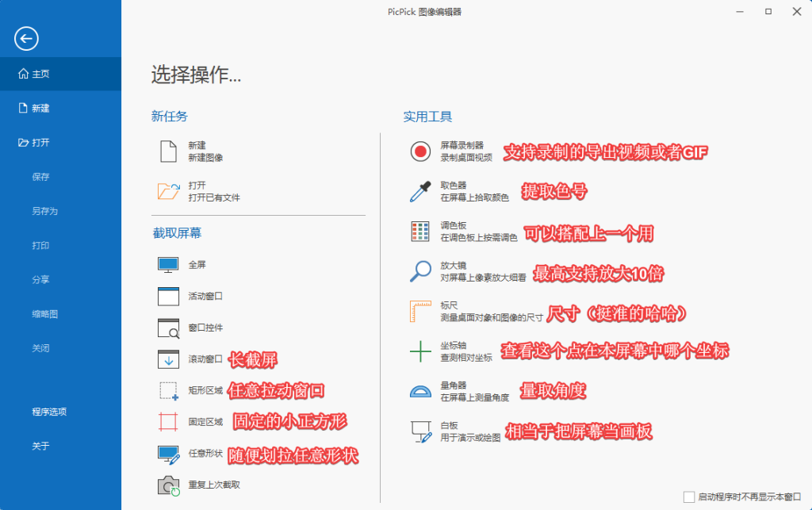Open the 标尺 ruler icon
Screen dimensions: 812x510
[x=420, y=311]
